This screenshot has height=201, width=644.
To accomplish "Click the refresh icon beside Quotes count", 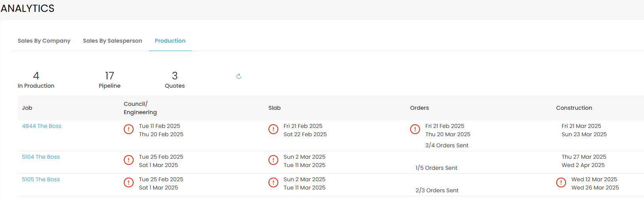I will click(238, 76).
